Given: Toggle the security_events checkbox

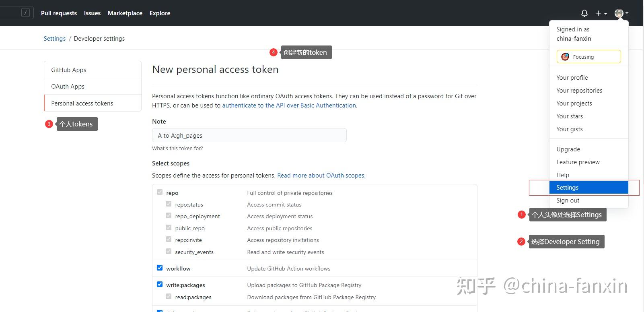Looking at the screenshot, I should 169,251.
